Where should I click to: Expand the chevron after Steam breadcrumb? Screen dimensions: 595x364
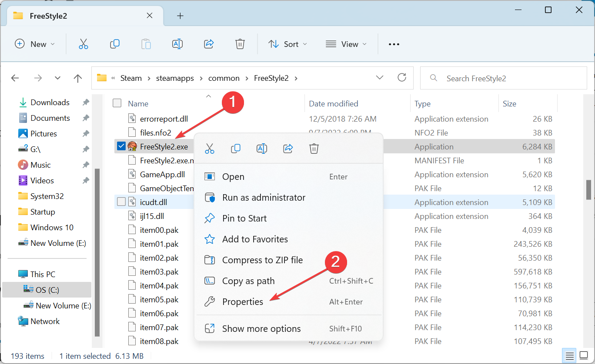(x=148, y=78)
